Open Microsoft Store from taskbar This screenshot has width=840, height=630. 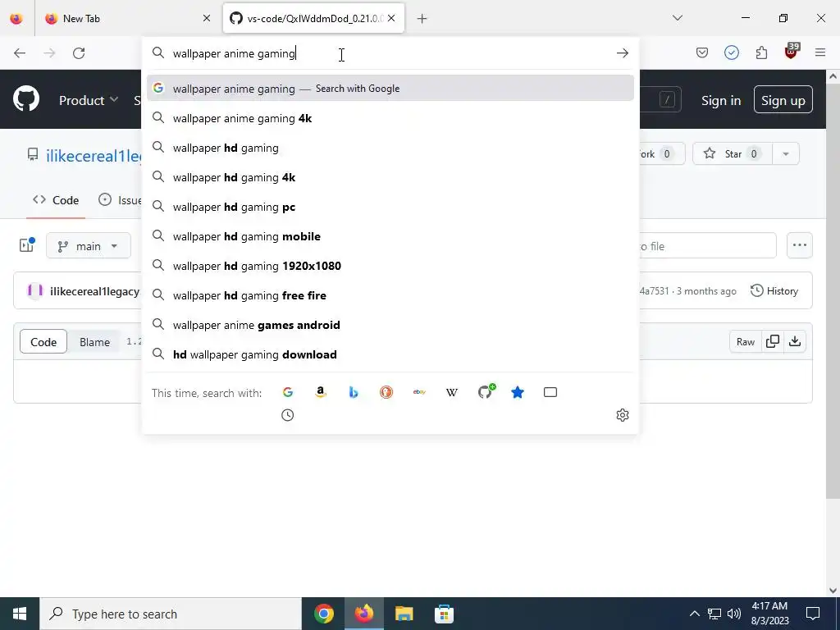tap(444, 614)
